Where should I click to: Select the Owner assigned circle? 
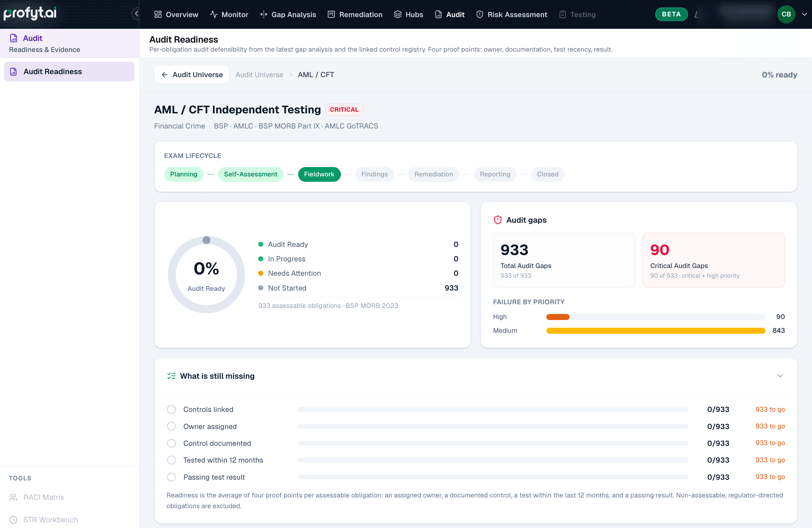pyautogui.click(x=171, y=426)
